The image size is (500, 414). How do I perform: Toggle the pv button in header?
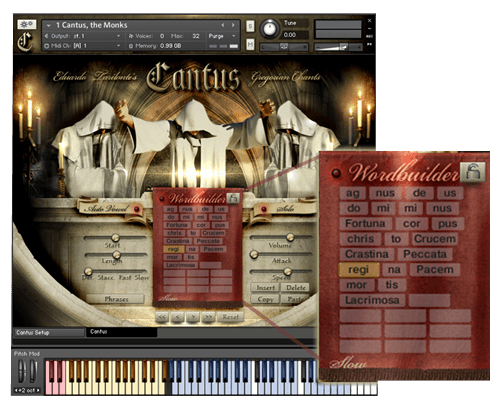click(370, 44)
